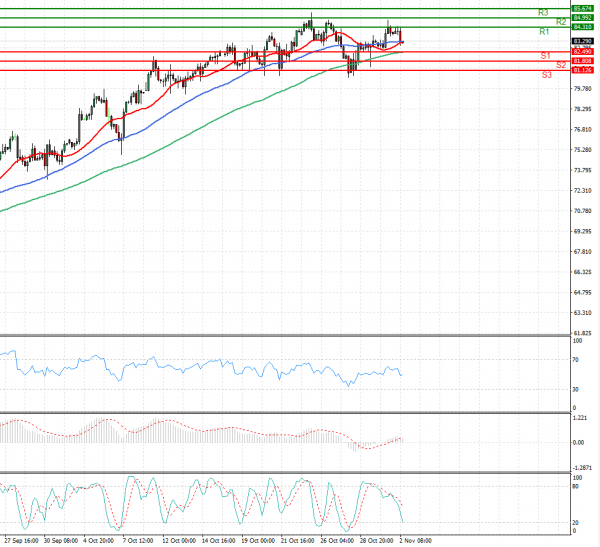Viewport: 600px width, 547px height.
Task: Click the 70 level on RSI scale
Action: point(576,360)
